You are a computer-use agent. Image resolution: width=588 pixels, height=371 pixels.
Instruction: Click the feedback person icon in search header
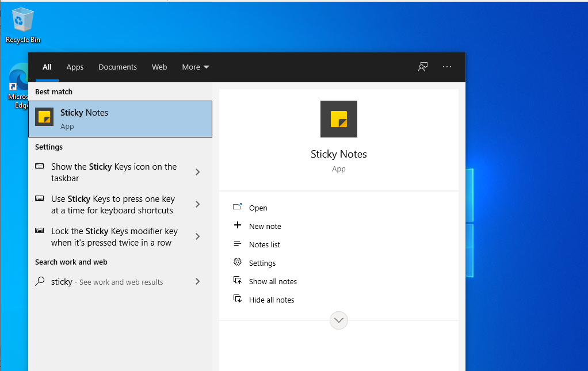pyautogui.click(x=423, y=67)
